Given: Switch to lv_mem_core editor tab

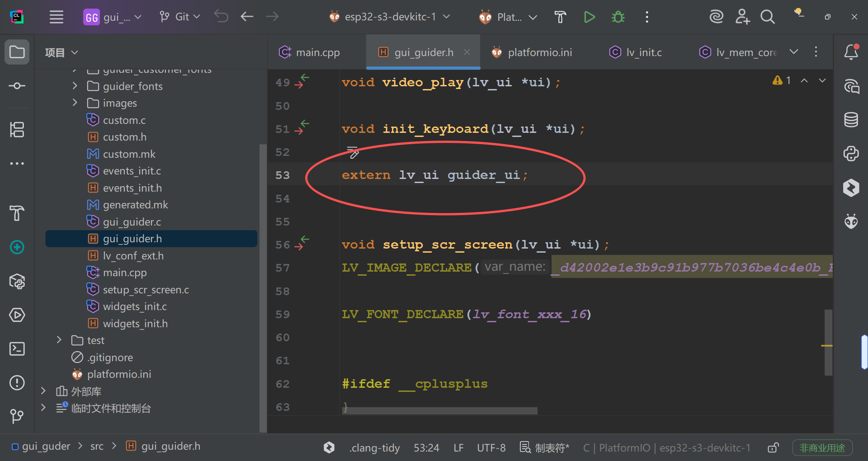Looking at the screenshot, I should pyautogui.click(x=738, y=52).
